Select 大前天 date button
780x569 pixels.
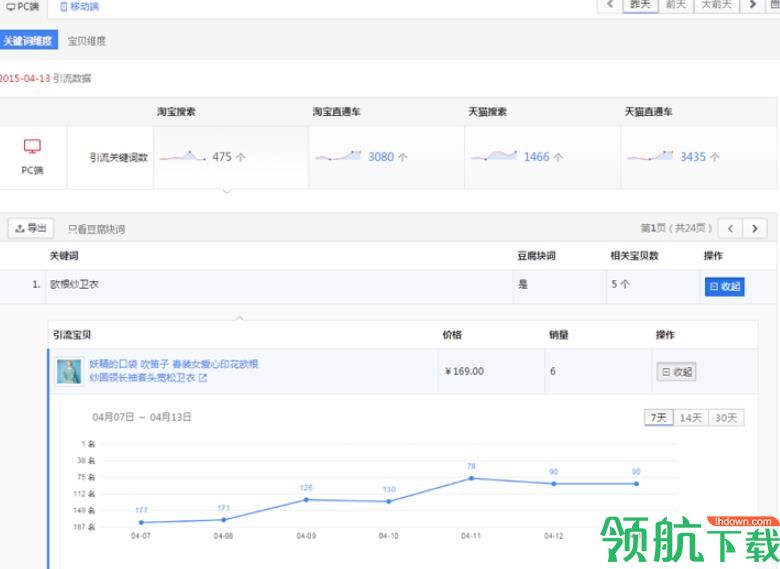point(716,5)
